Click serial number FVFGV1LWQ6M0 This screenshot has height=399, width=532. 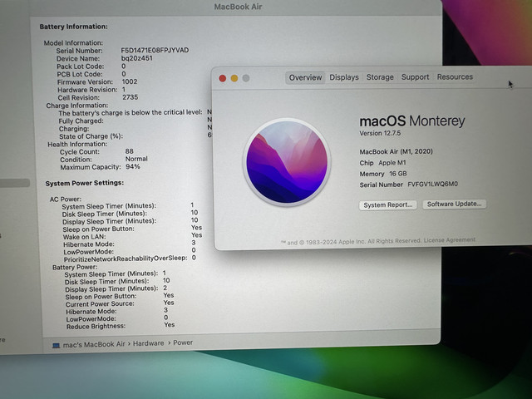(x=432, y=185)
